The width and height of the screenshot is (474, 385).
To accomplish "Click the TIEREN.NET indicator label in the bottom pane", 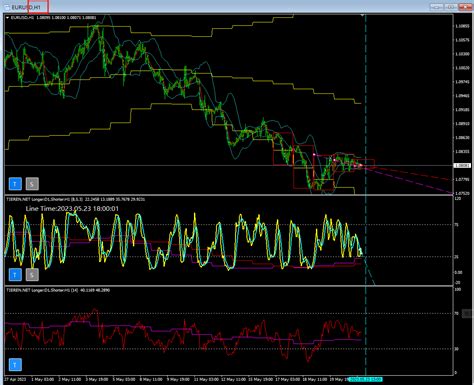I will pos(58,290).
